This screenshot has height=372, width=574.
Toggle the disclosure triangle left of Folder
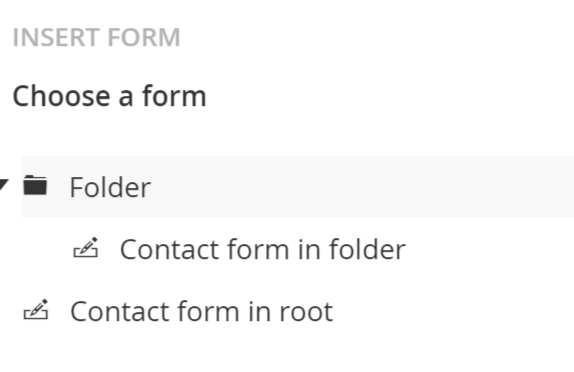[4, 185]
